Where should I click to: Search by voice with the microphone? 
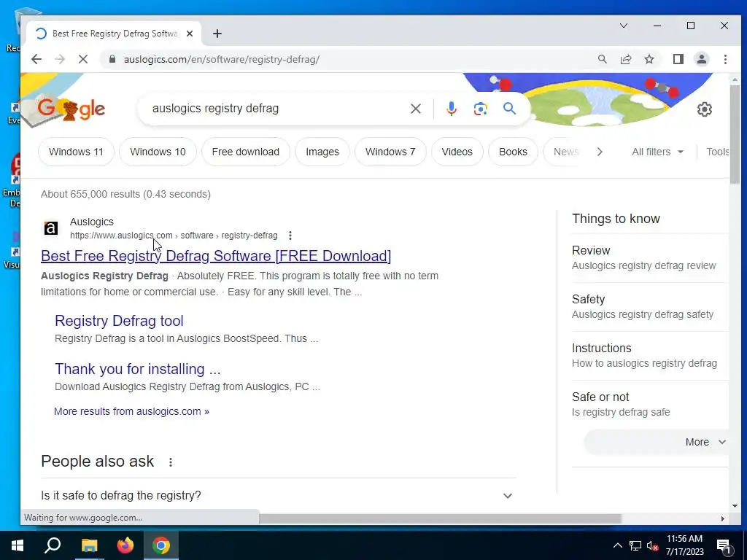451,109
